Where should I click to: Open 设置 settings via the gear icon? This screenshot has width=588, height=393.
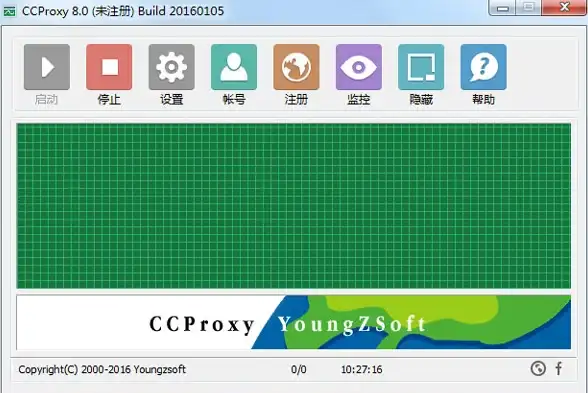171,67
